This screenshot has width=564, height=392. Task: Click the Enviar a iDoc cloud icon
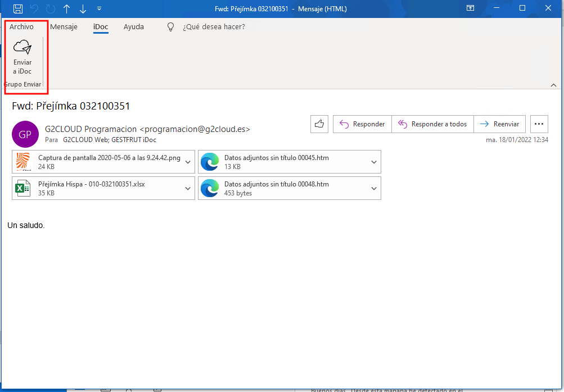pos(22,47)
